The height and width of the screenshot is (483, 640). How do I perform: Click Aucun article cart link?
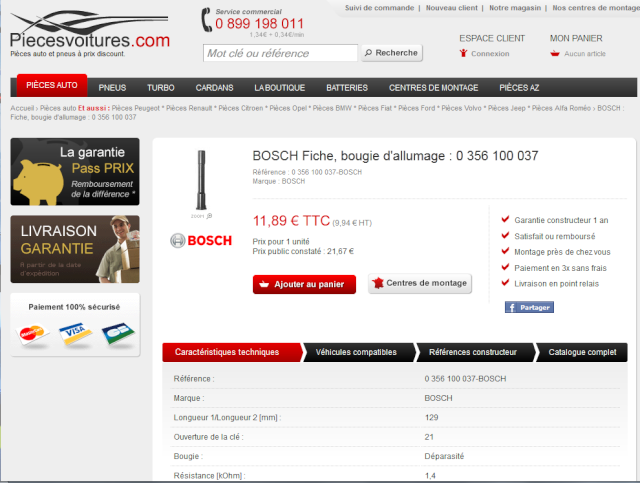(x=585, y=53)
